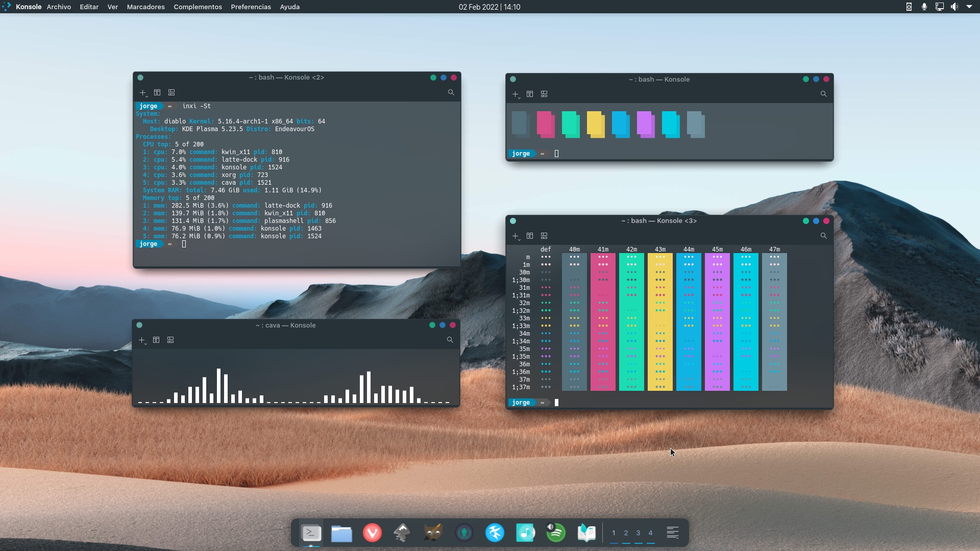
Task: Open the Marcadores menu
Action: 145,7
